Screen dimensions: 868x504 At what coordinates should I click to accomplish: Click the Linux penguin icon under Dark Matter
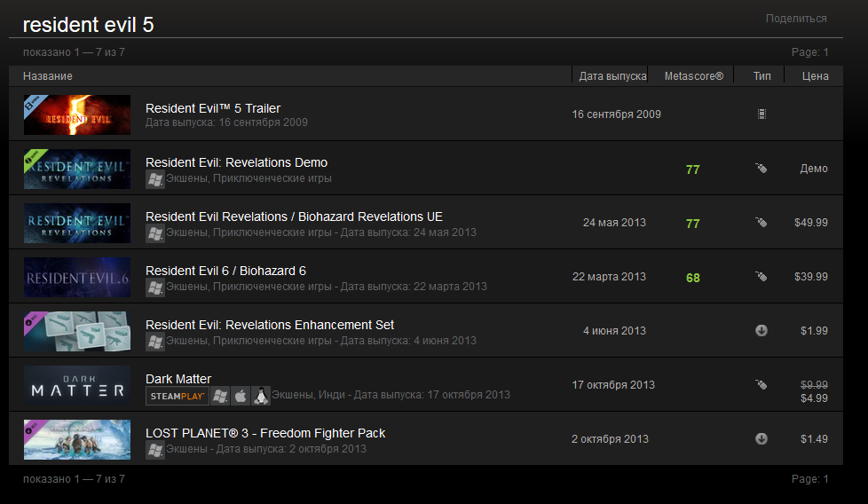[261, 396]
